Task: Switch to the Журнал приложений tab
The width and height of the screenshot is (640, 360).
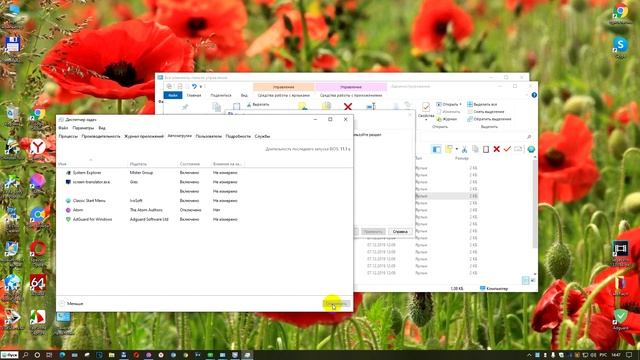Action: (x=144, y=136)
